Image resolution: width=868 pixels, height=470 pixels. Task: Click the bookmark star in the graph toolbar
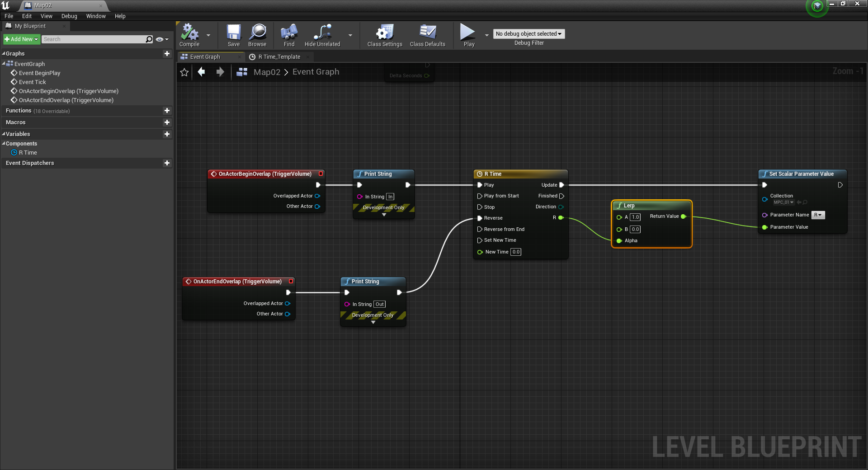coord(184,72)
